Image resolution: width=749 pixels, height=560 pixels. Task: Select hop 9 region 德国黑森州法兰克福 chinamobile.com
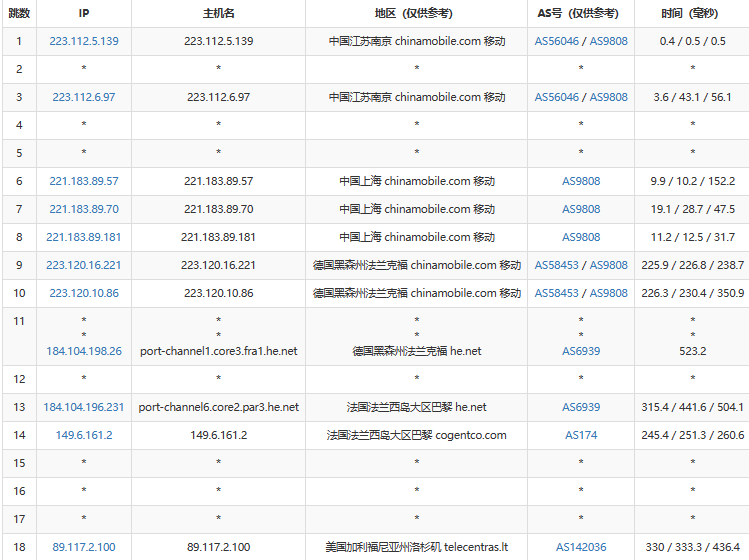point(417,265)
